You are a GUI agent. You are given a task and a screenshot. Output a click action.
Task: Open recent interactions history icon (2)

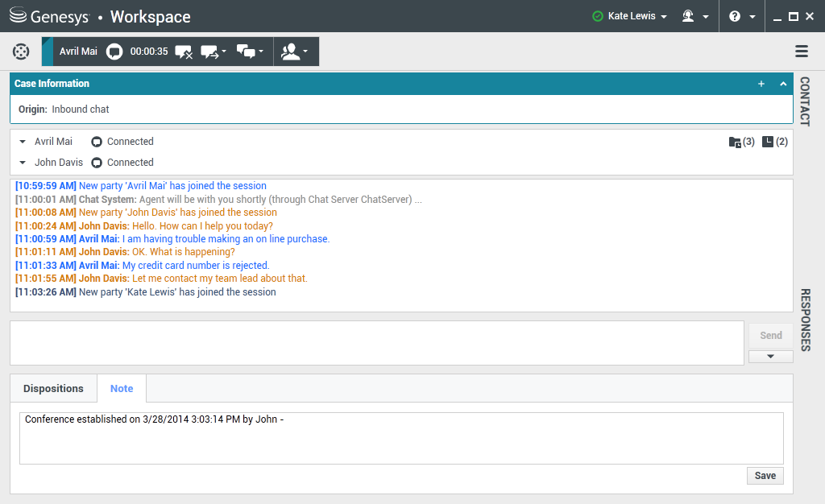coord(774,142)
